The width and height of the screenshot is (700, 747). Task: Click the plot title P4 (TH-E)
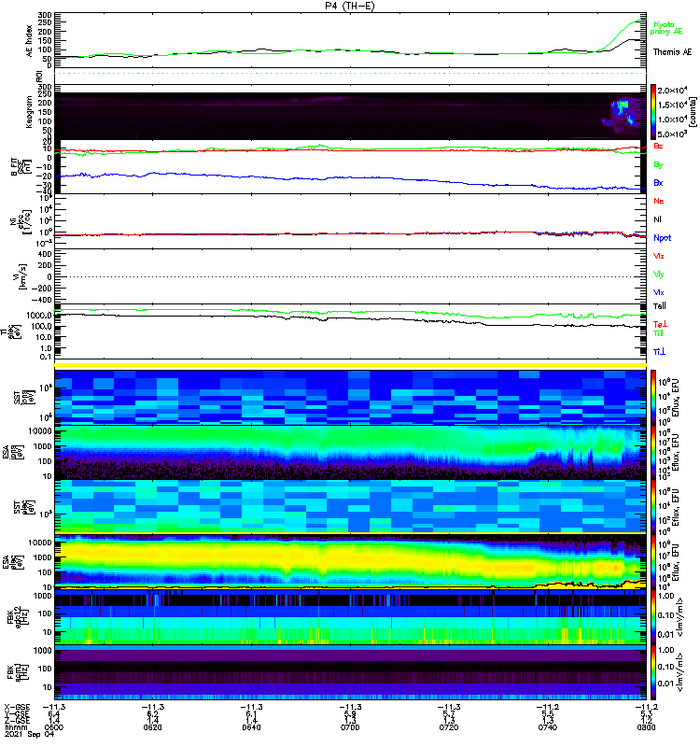349,6
